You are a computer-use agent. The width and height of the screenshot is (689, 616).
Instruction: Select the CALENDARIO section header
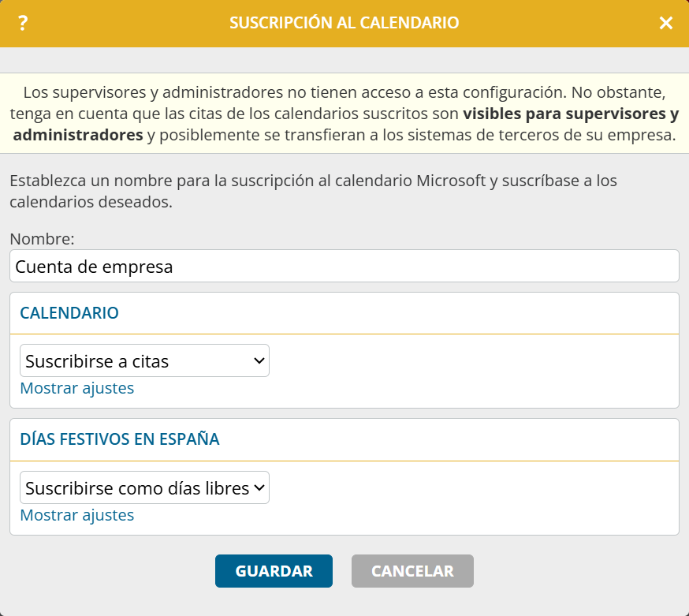point(69,313)
